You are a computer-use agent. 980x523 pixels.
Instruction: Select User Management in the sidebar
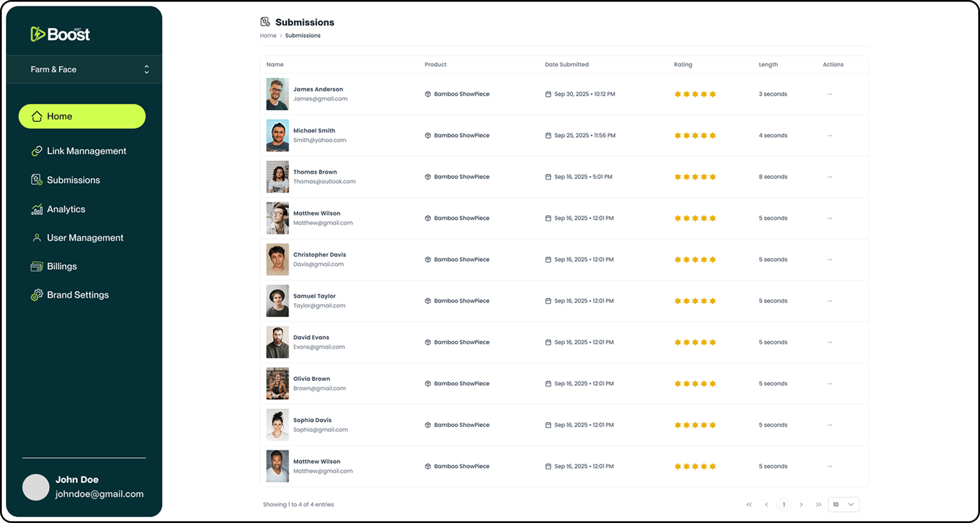pos(84,238)
